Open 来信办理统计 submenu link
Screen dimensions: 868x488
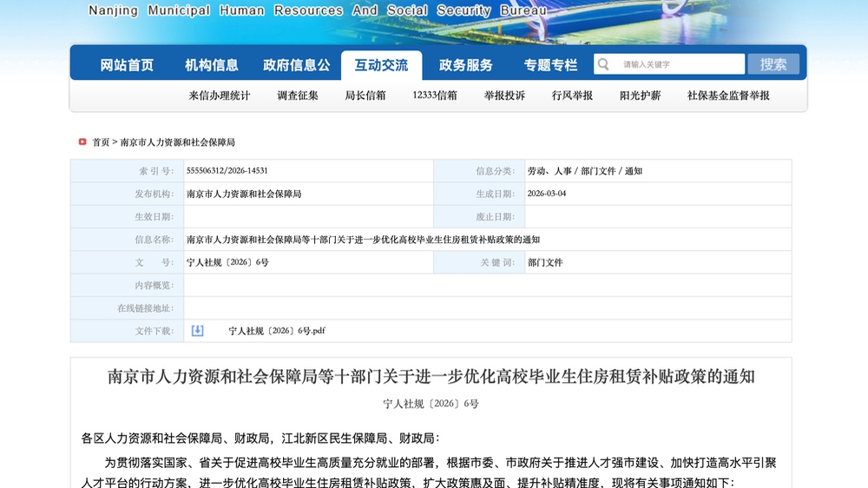click(220, 96)
